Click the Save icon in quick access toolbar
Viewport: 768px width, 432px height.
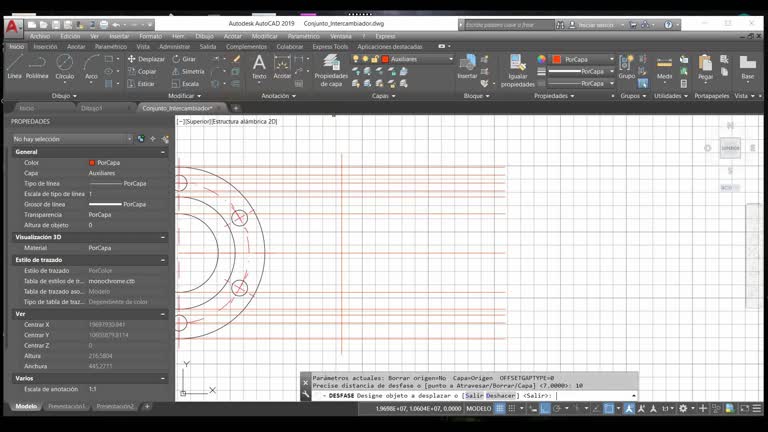click(x=56, y=24)
